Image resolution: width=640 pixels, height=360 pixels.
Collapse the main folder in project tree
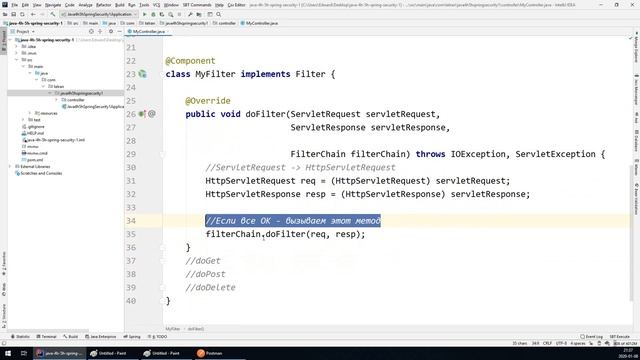coord(23,66)
